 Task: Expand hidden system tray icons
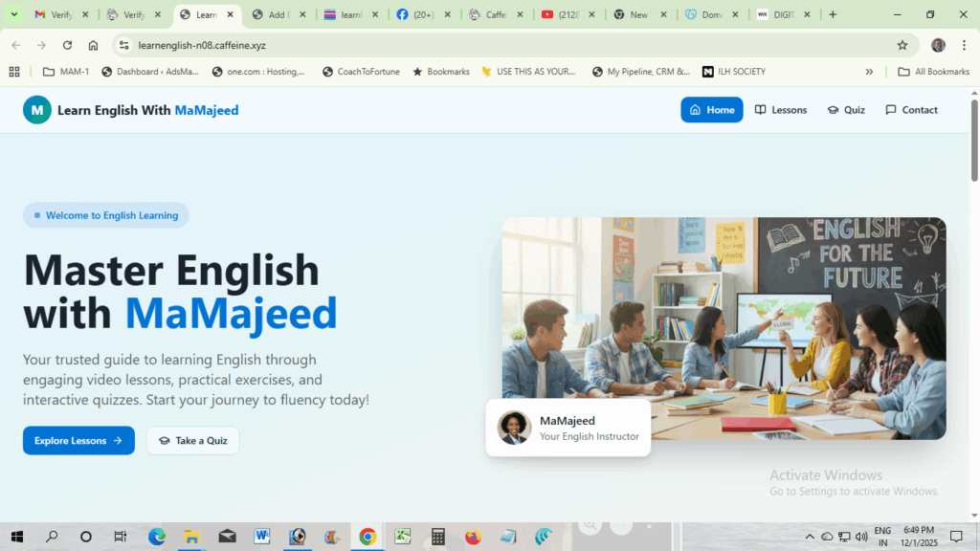810,536
